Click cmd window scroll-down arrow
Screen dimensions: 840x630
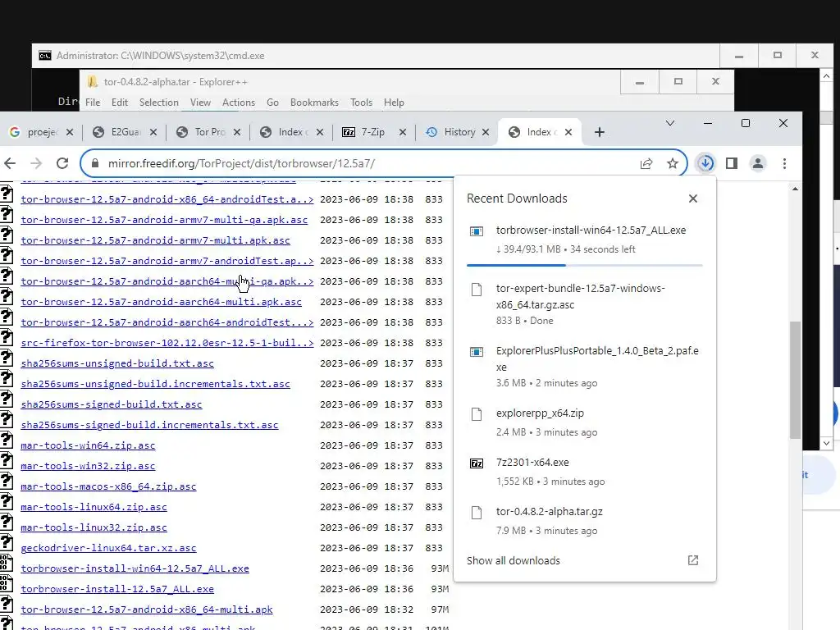coord(826,443)
